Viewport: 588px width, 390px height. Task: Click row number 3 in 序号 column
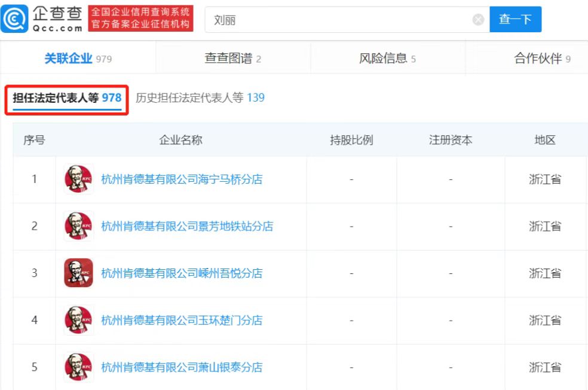[x=34, y=273]
